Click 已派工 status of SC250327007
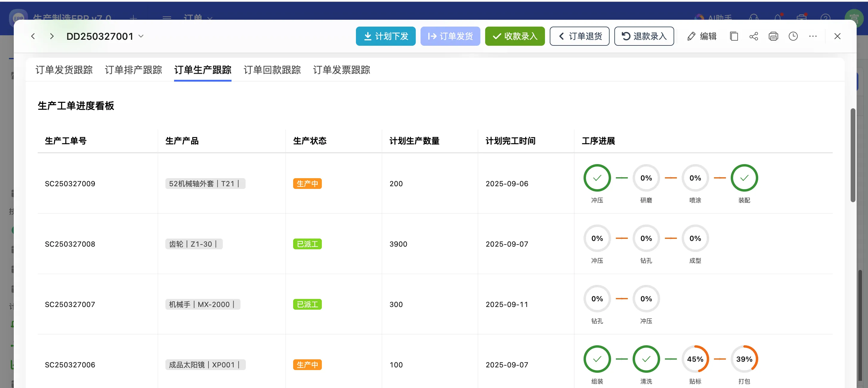Viewport: 868px width, 388px height. pos(307,304)
